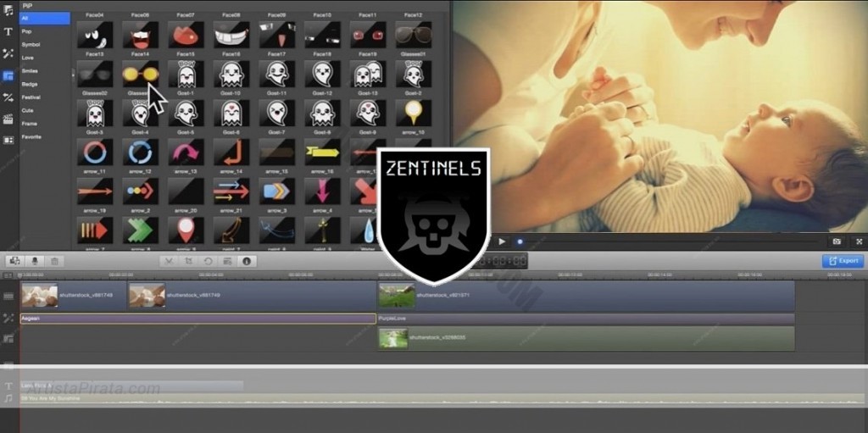This screenshot has width=868, height=433.
Task: Open the Transitions panel in left sidebar
Action: [8, 97]
